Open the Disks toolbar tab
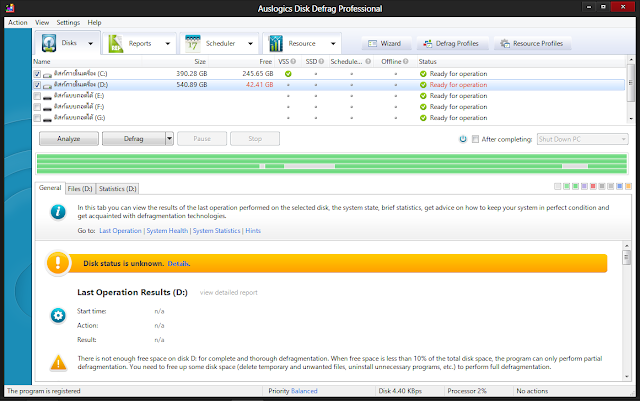 point(67,43)
